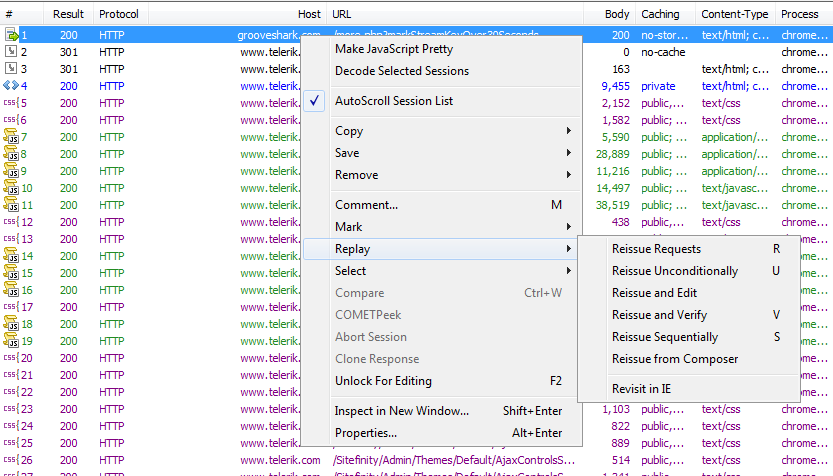Click the JS script icon of session 9

click(11, 171)
